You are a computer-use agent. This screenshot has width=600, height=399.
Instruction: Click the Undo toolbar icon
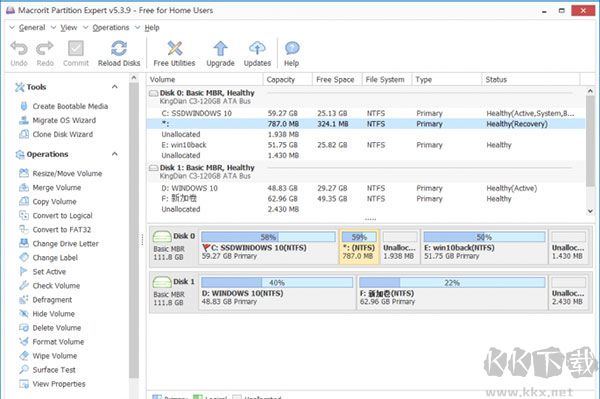pos(19,49)
